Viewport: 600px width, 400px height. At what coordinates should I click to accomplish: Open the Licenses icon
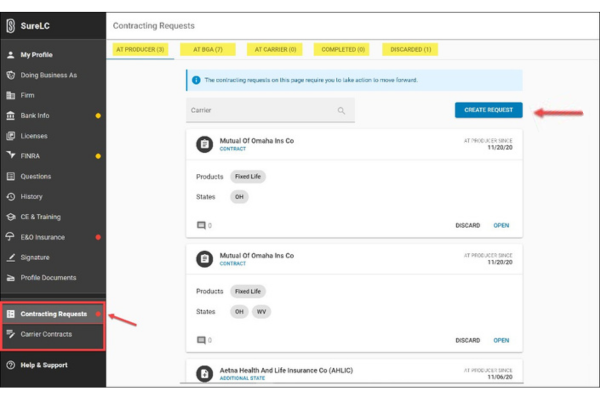click(11, 136)
